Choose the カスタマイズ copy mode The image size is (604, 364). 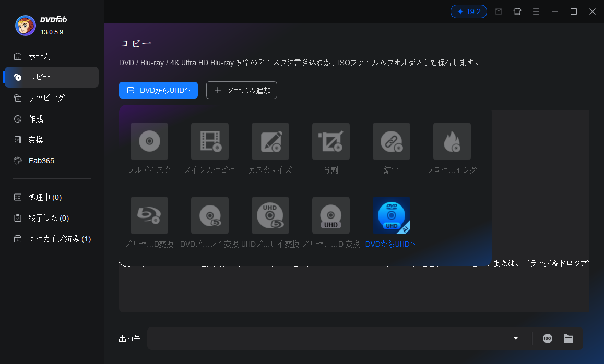[x=270, y=141]
